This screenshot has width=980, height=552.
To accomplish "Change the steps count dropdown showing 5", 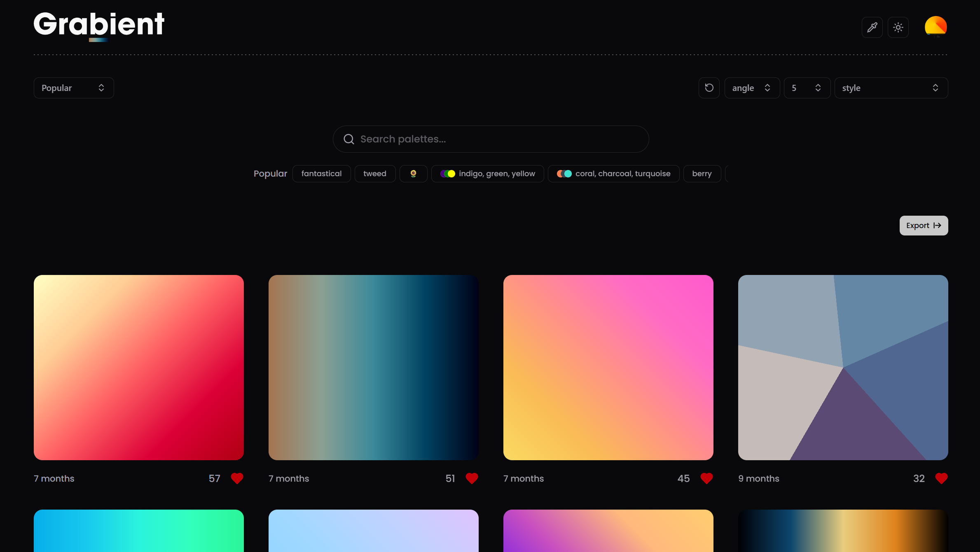I will click(x=807, y=88).
